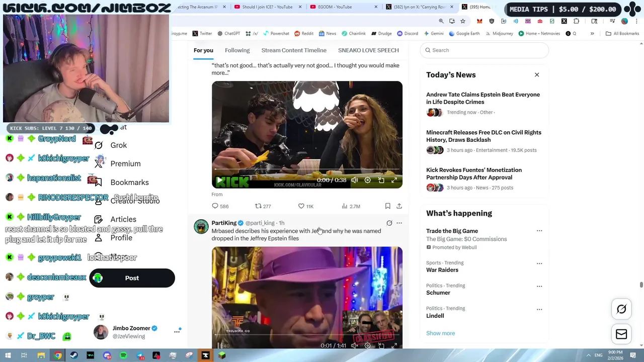Open Articles in the X sidebar
This screenshot has height=362, width=644.
click(x=115, y=219)
